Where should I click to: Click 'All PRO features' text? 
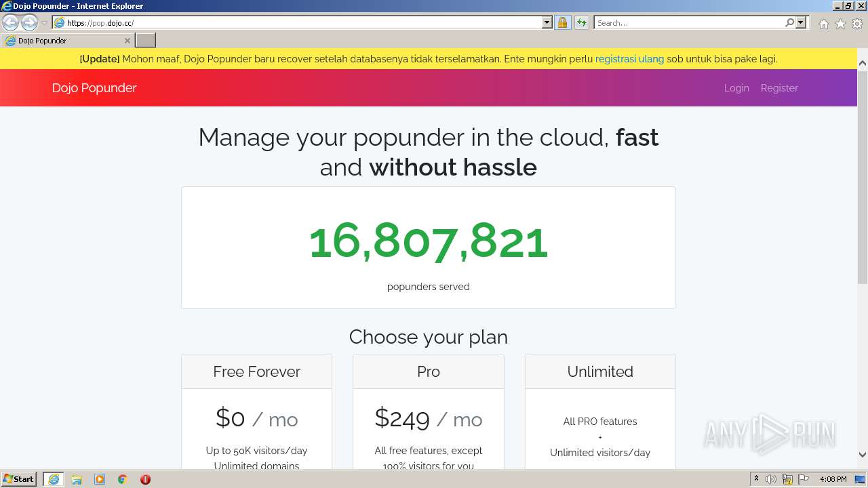(600, 422)
